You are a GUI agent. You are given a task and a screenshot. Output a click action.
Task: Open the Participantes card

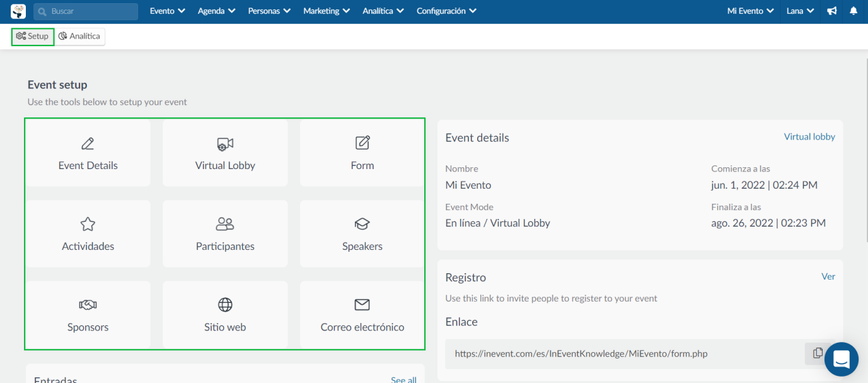[225, 233]
